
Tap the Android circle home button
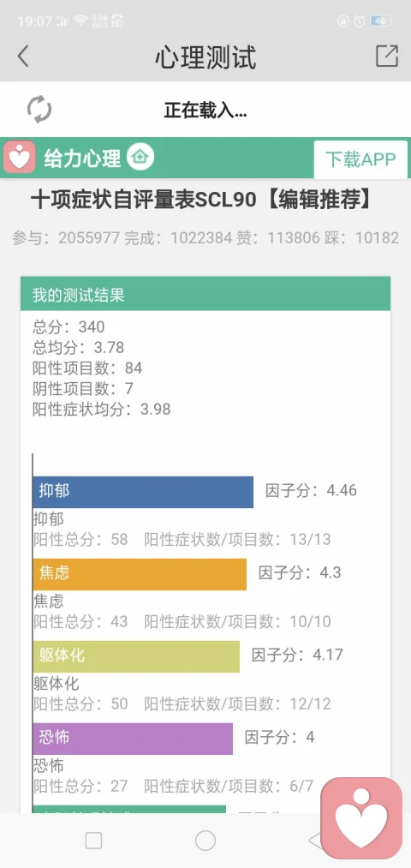click(205, 841)
